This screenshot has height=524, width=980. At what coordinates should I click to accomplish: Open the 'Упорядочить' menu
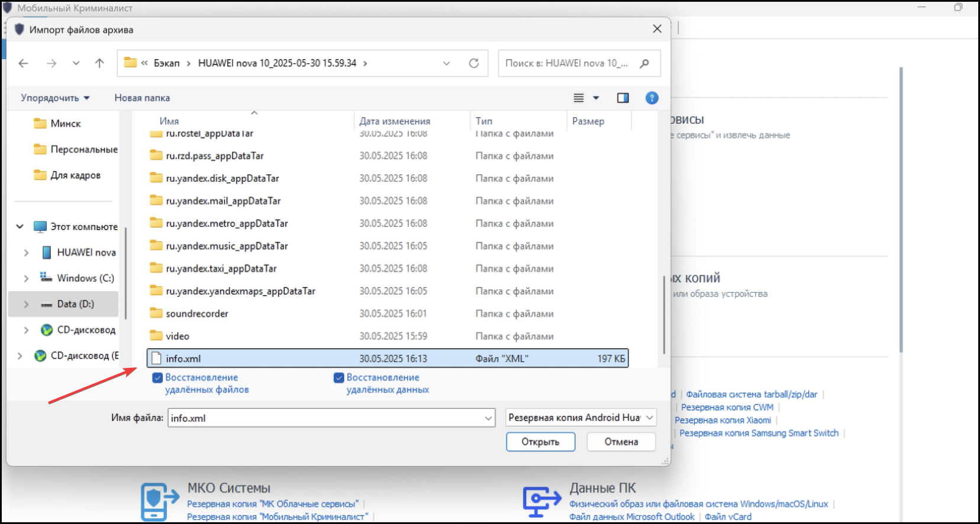pyautogui.click(x=55, y=98)
